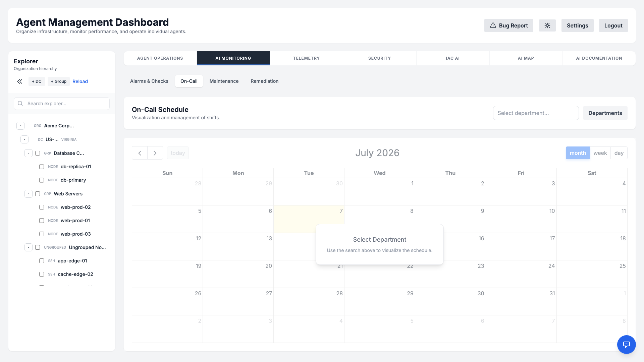Switch calendar to week view
This screenshot has width=644, height=362.
[600, 153]
